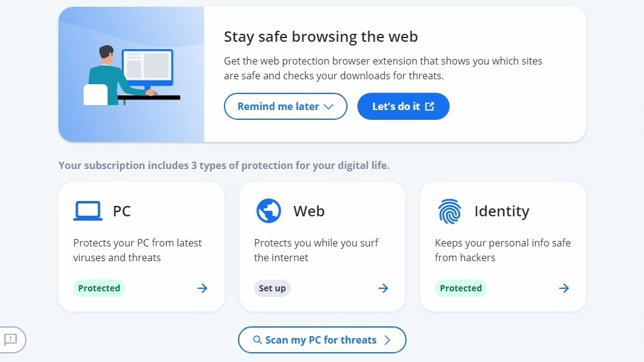Open the feedback bubble icon
The width and height of the screenshot is (644, 362).
(11, 340)
